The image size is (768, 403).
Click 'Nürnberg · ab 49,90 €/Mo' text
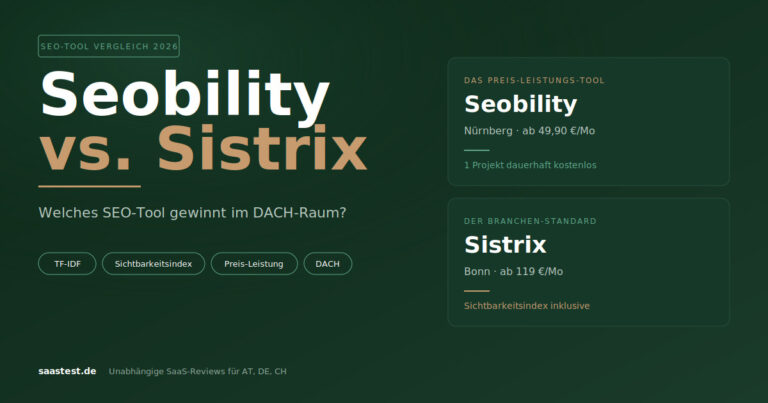point(529,131)
